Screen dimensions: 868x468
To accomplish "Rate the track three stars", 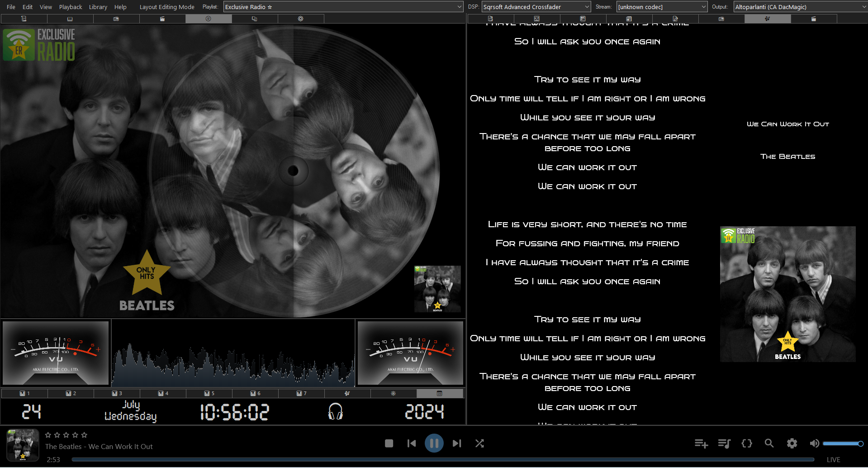I will [x=66, y=435].
